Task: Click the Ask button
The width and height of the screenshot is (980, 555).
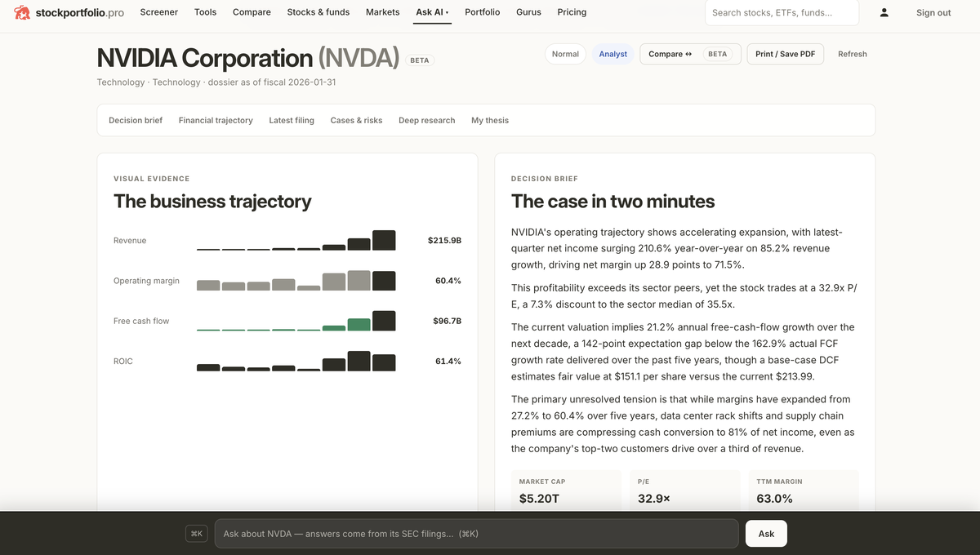Action: pos(766,534)
